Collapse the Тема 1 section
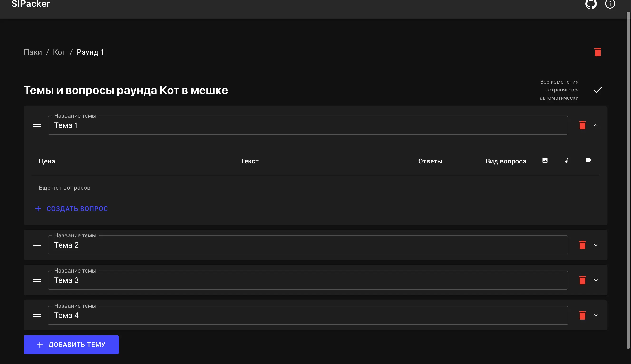Screen dimensions: 631x364 pyautogui.click(x=596, y=125)
